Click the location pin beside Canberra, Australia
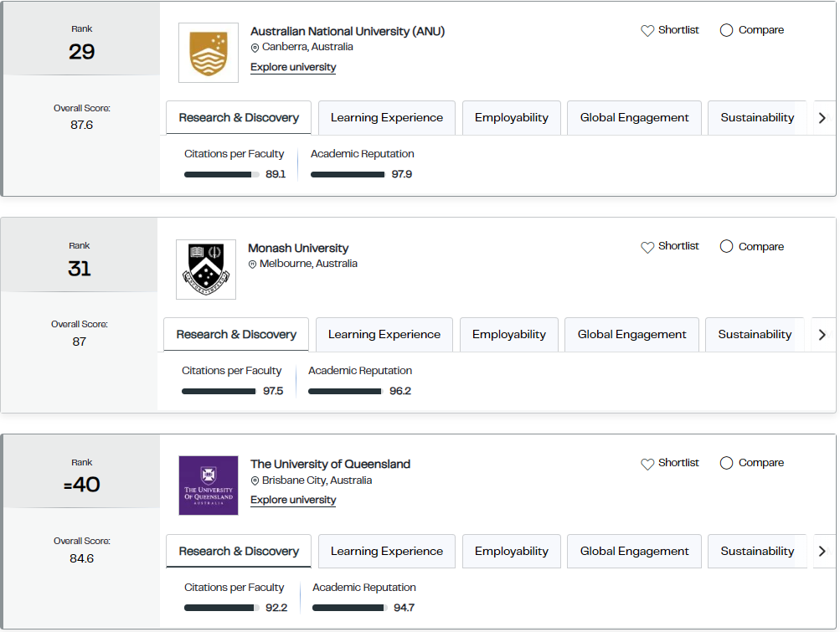The width and height of the screenshot is (840, 632). click(x=255, y=48)
